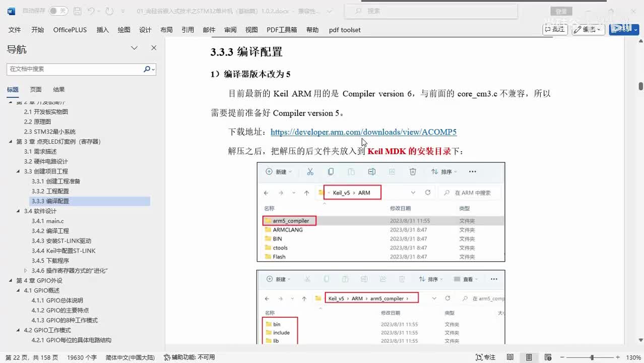
Task: Toggle the AutoSave switch
Action: tap(58, 11)
